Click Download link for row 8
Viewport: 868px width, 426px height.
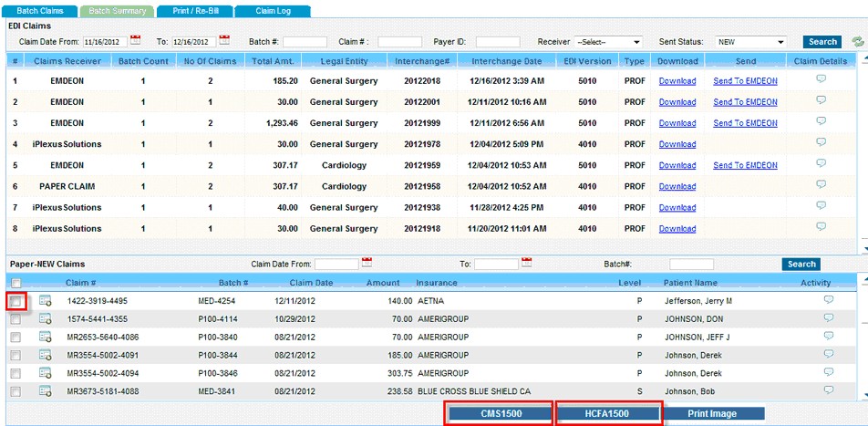(677, 229)
